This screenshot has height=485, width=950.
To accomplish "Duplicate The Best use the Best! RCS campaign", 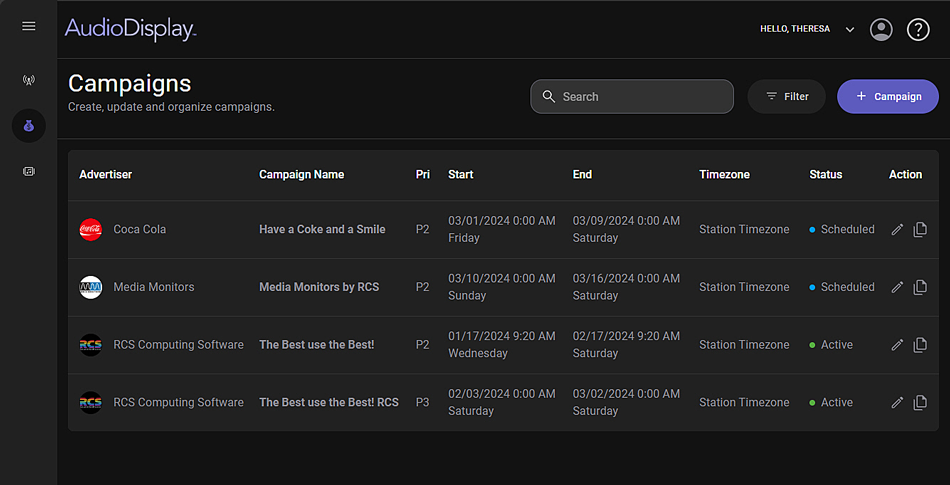I will pos(920,402).
